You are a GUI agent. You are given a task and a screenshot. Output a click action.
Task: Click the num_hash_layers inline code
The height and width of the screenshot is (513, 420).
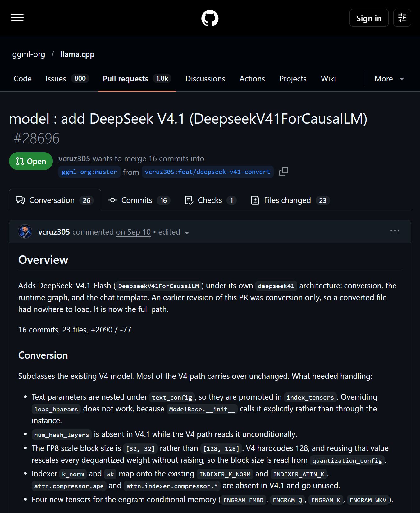(62, 435)
